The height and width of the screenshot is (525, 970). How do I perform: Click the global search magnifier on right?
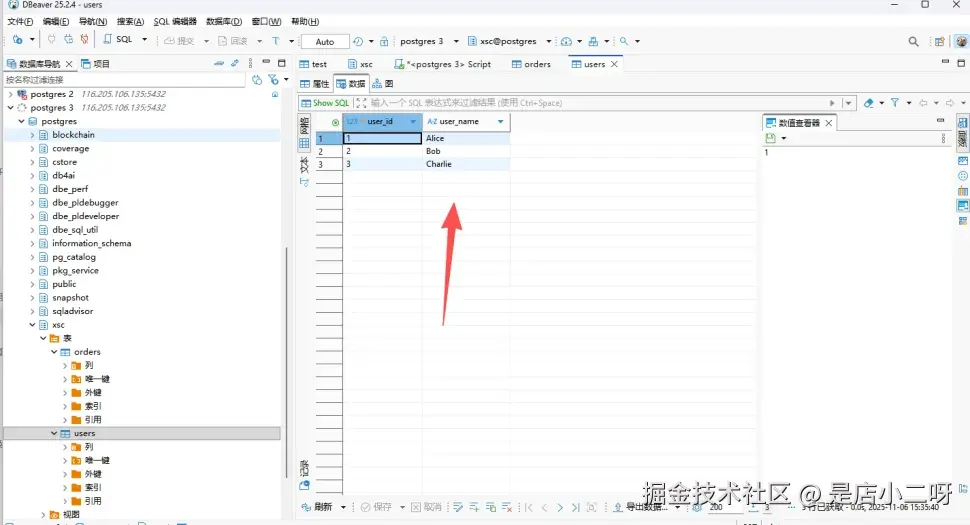(x=913, y=41)
